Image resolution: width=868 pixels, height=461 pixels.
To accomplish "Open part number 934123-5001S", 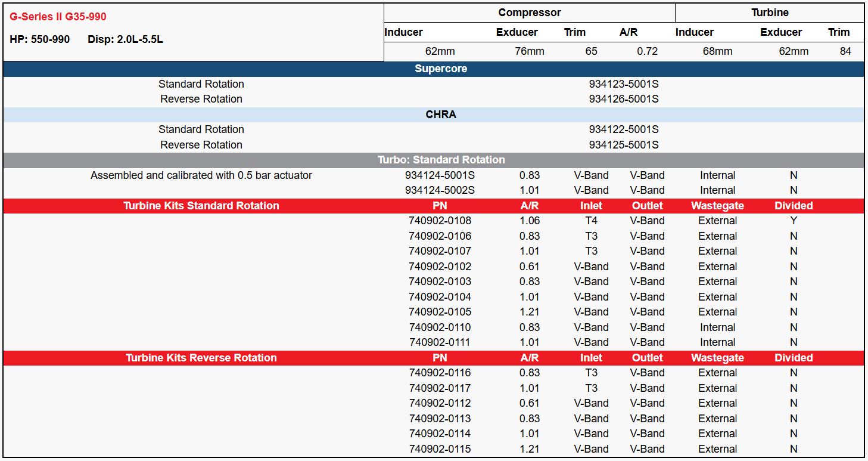I will pos(624,84).
